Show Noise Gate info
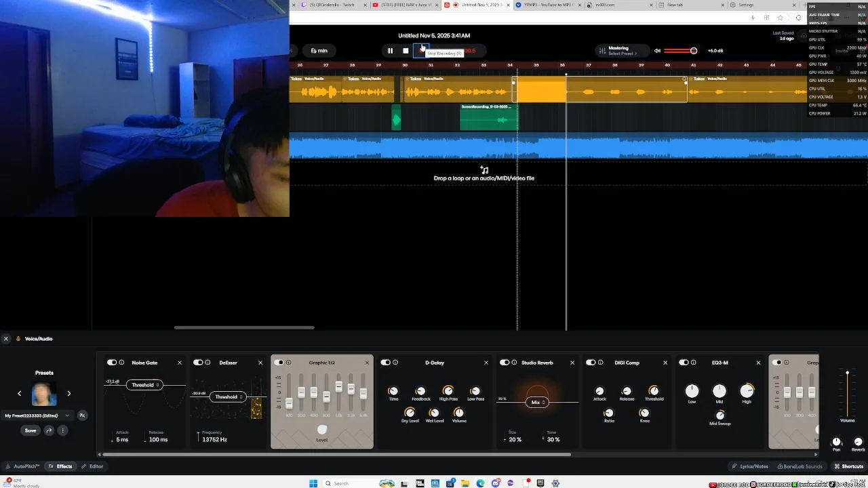Screen dimensions: 868x488 [x=123, y=363]
